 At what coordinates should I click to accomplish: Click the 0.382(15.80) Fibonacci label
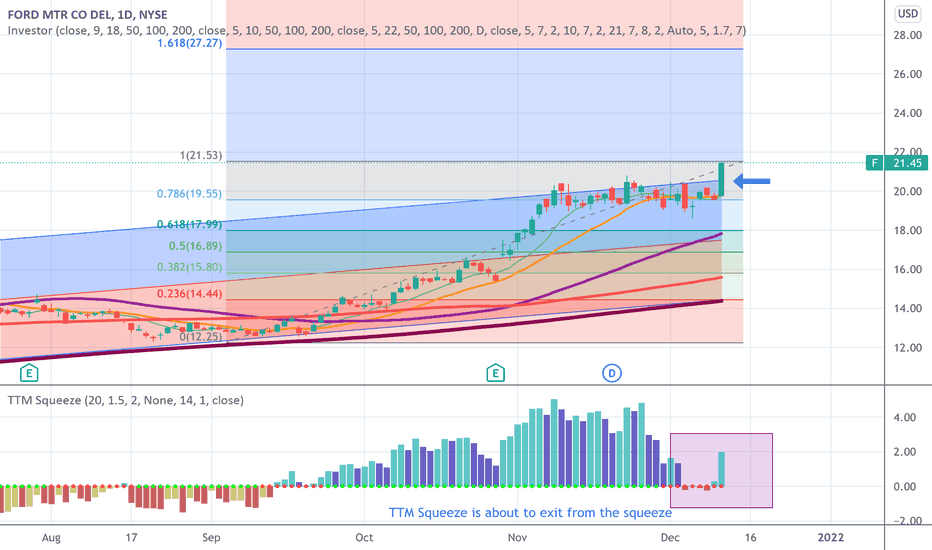[189, 268]
